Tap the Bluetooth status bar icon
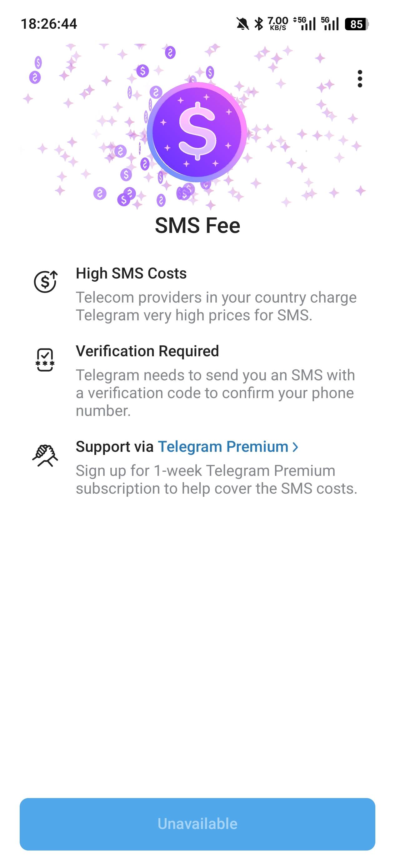Image resolution: width=395 pixels, height=868 pixels. click(259, 24)
